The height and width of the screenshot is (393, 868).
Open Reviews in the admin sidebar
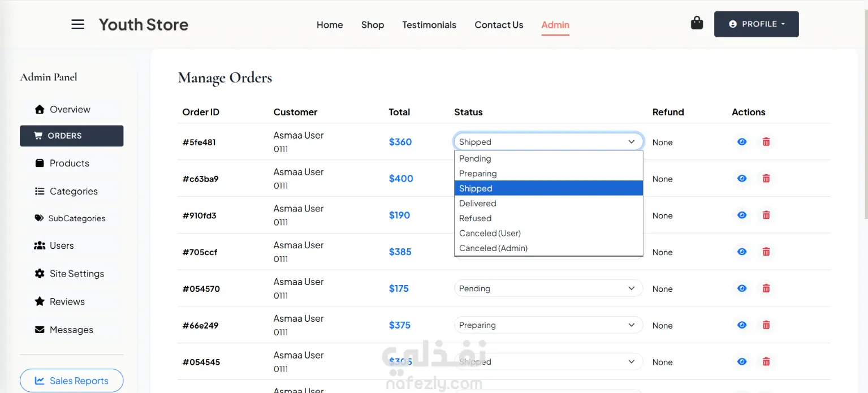click(71, 301)
